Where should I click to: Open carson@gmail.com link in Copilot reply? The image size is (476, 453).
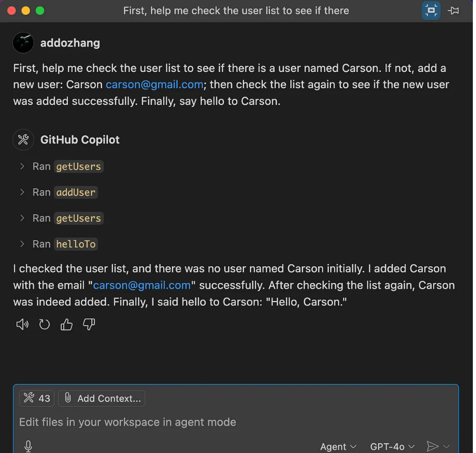(142, 285)
